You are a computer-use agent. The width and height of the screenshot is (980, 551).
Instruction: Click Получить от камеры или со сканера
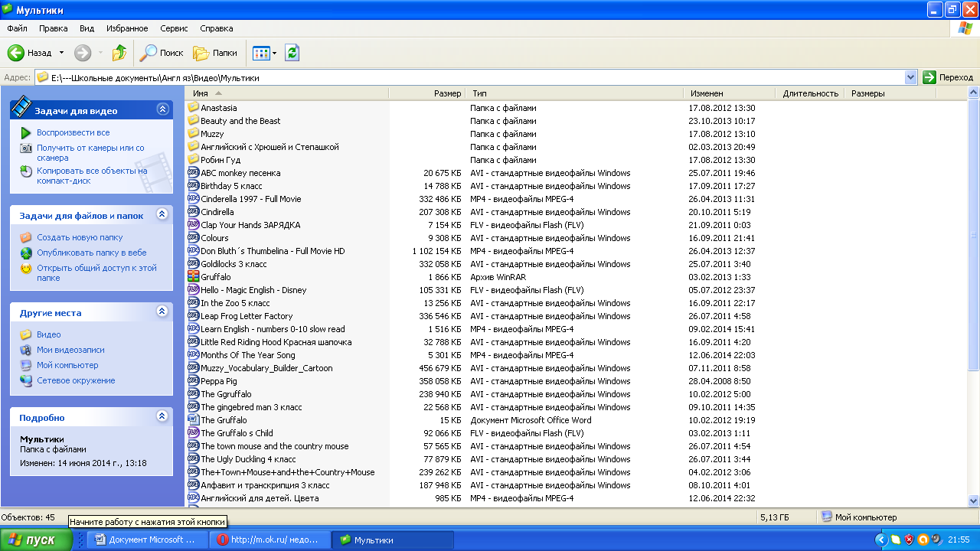click(90, 153)
